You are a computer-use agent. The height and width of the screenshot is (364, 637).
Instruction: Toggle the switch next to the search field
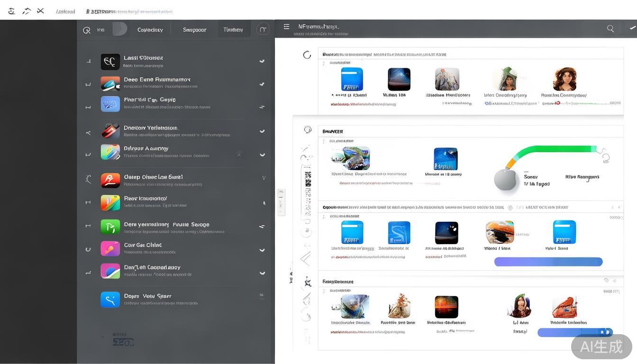coord(119,29)
